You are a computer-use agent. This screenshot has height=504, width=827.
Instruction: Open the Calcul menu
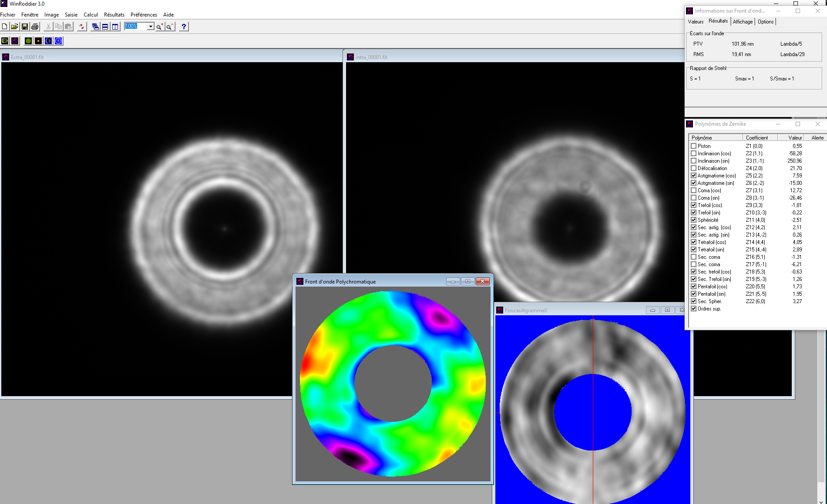pos(91,15)
